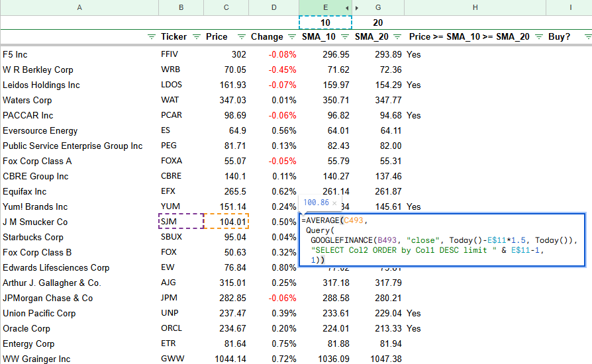The image size is (592, 364).
Task: Click the Fox Corp Class B cell
Action: coord(79,252)
